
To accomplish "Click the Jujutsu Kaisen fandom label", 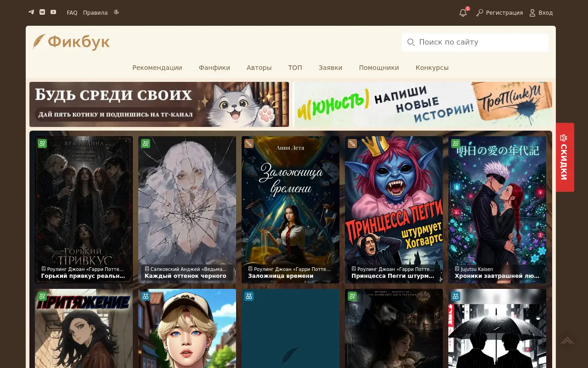I will (x=474, y=269).
